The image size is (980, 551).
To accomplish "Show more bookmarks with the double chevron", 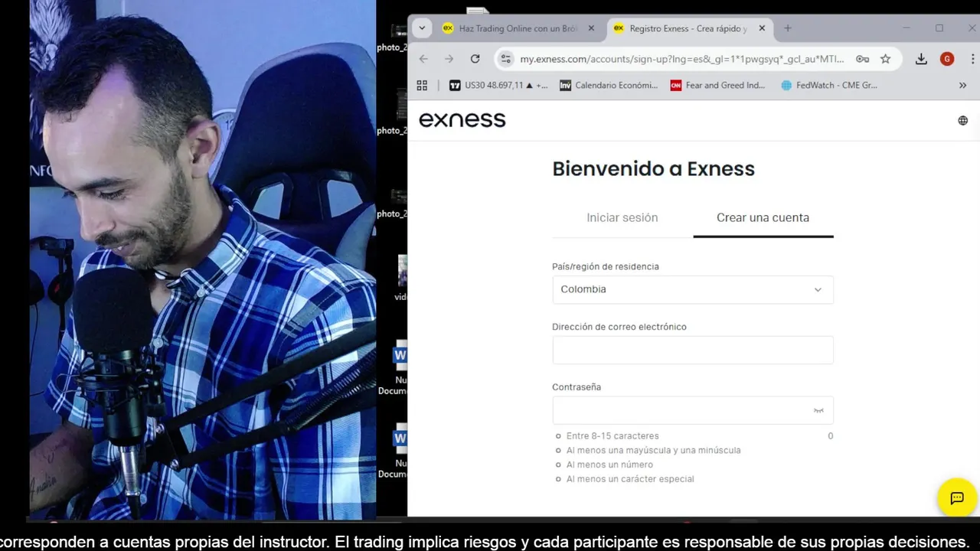I will 962,85.
